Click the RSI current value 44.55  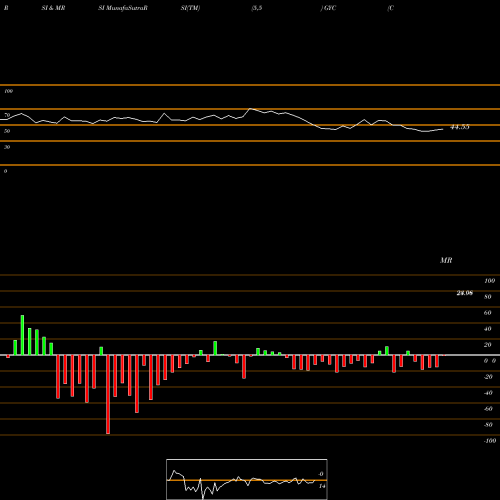(460, 127)
